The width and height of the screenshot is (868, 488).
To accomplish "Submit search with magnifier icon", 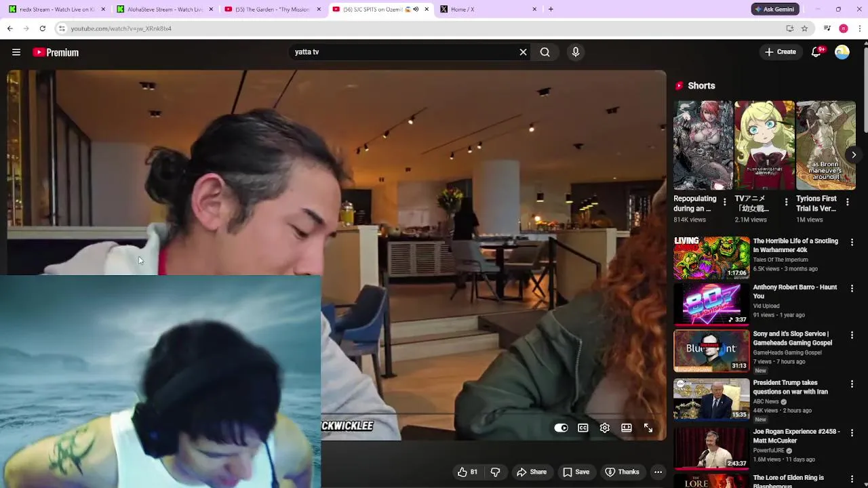I will tap(545, 52).
